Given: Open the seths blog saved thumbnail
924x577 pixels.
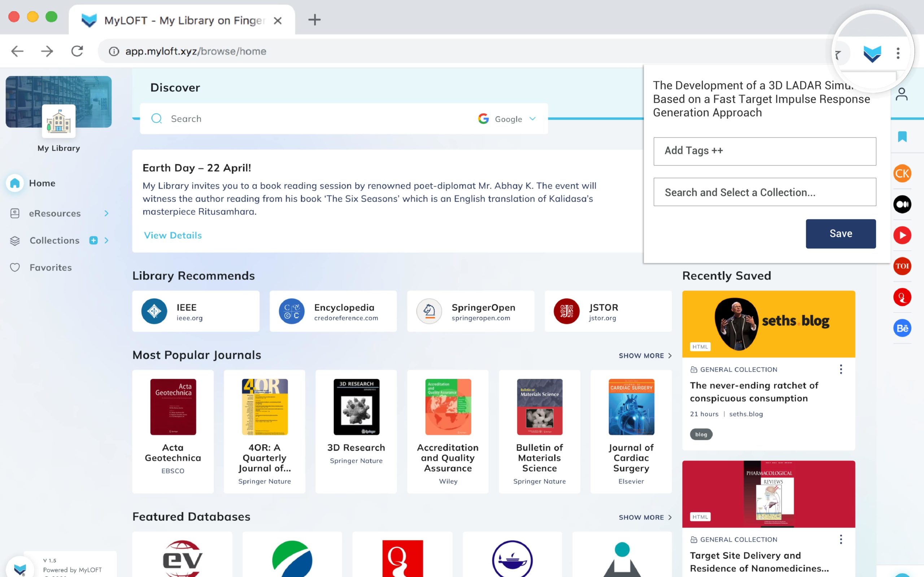Looking at the screenshot, I should coord(768,324).
